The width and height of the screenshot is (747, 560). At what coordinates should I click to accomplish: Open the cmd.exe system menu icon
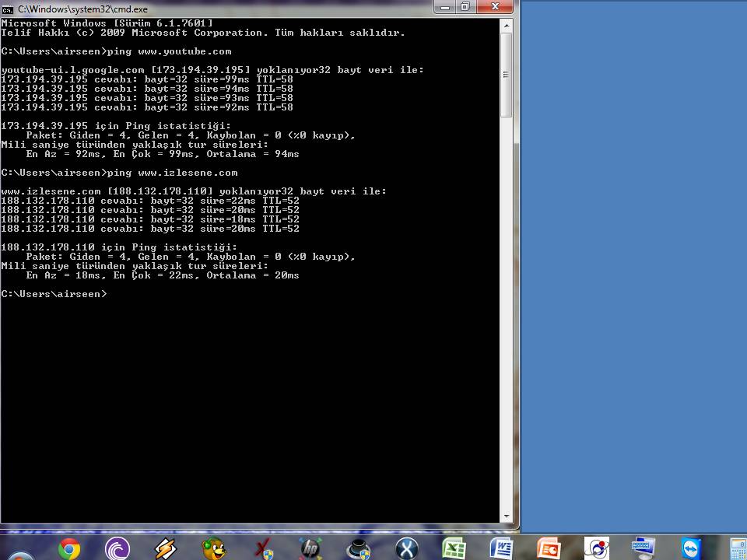(x=8, y=9)
